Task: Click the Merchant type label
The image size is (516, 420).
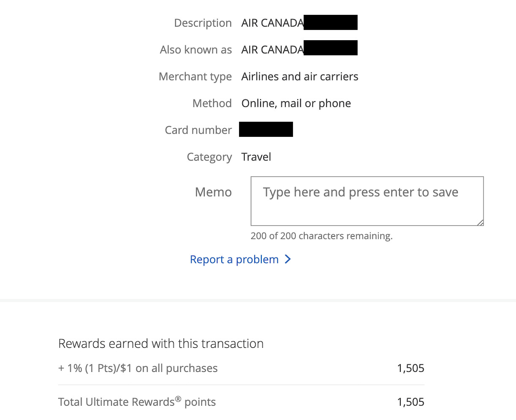Action: 195,76
